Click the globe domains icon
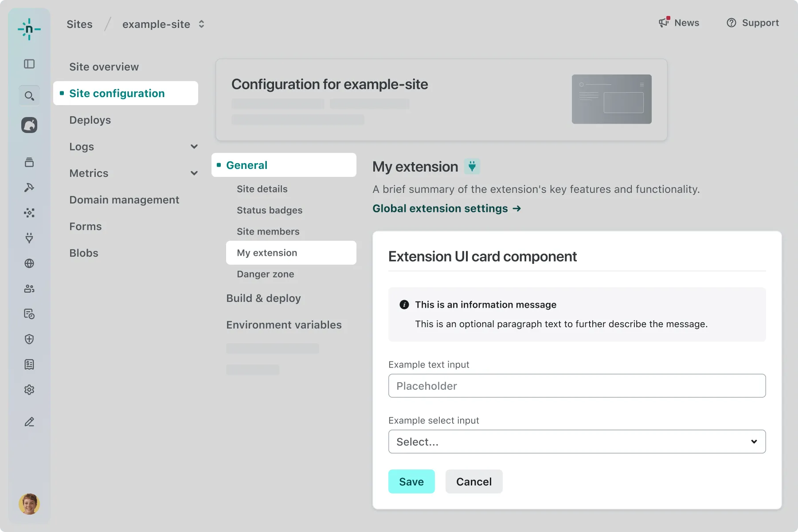The image size is (798, 532). (x=29, y=263)
